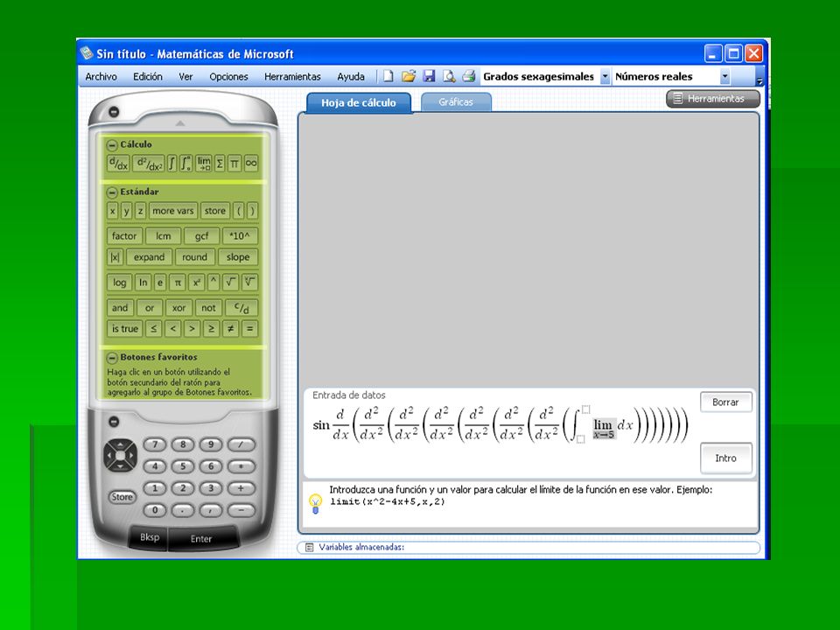Insert the caret exponent operator

point(213,281)
